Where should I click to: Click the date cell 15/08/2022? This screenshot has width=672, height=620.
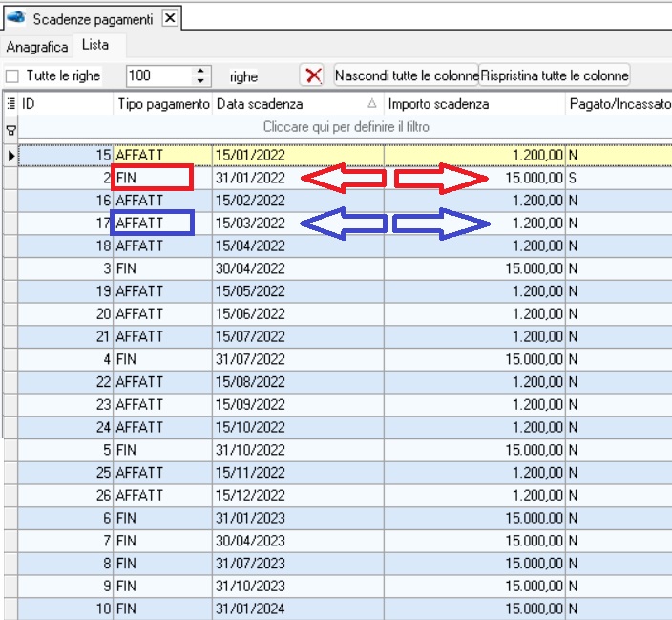[298, 382]
